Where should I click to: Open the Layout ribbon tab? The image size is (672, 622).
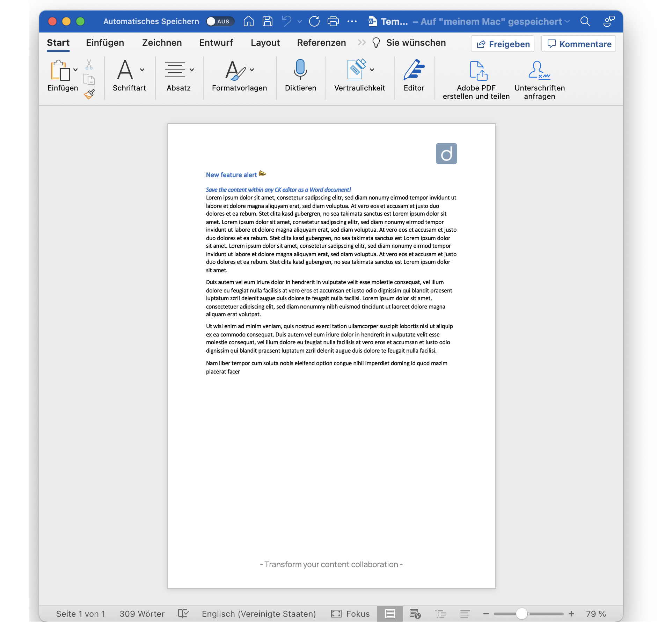tap(265, 43)
